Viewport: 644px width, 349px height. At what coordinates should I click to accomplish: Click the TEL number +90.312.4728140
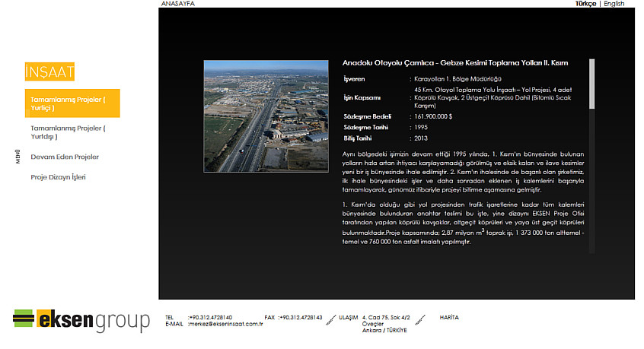[x=211, y=317]
